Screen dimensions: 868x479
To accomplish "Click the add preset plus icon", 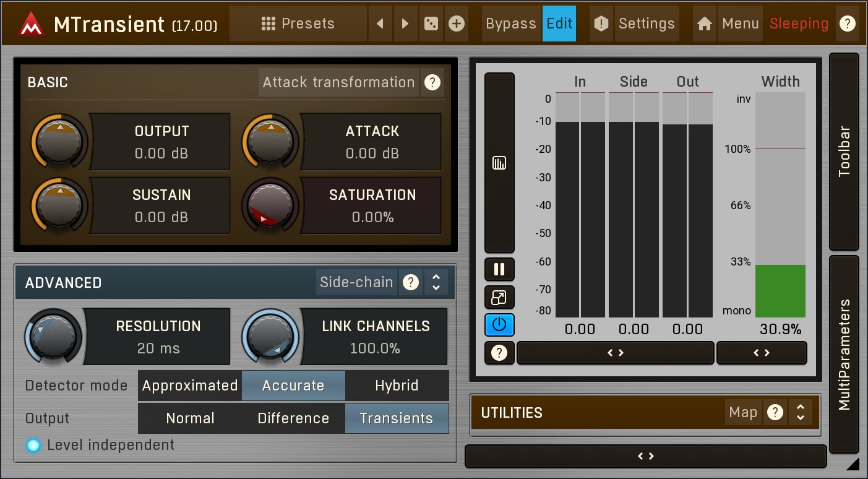I will 457,24.
